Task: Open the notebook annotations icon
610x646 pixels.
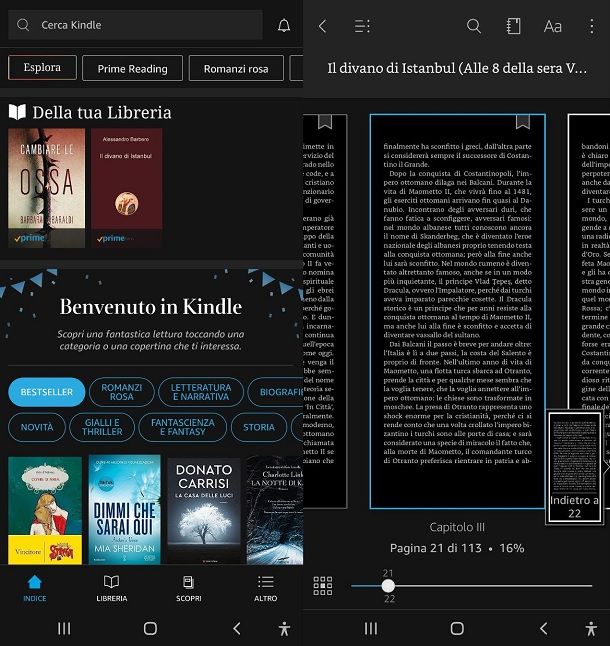Action: point(513,26)
